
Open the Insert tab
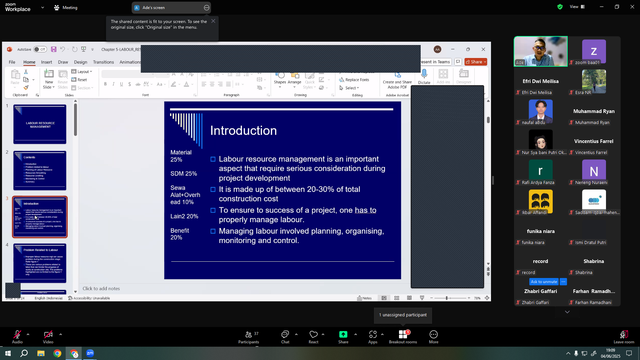(x=46, y=62)
